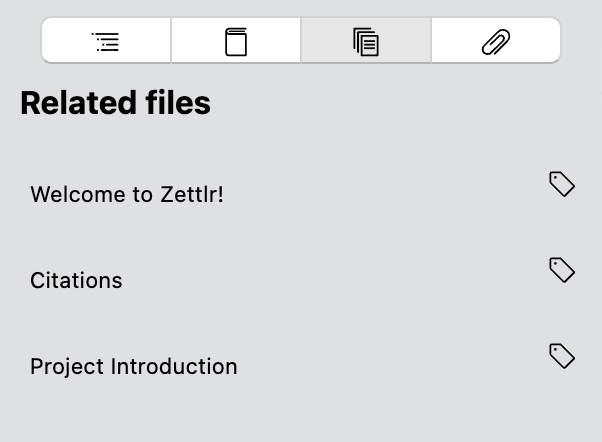Switch to the references book icon tab
The image size is (602, 442).
click(x=236, y=41)
